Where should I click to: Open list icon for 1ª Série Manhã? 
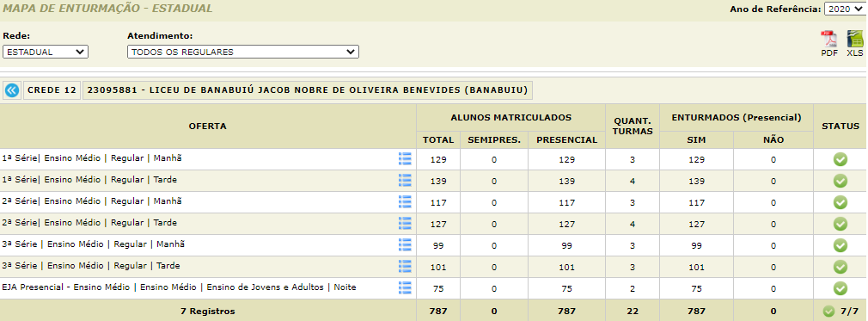click(406, 159)
